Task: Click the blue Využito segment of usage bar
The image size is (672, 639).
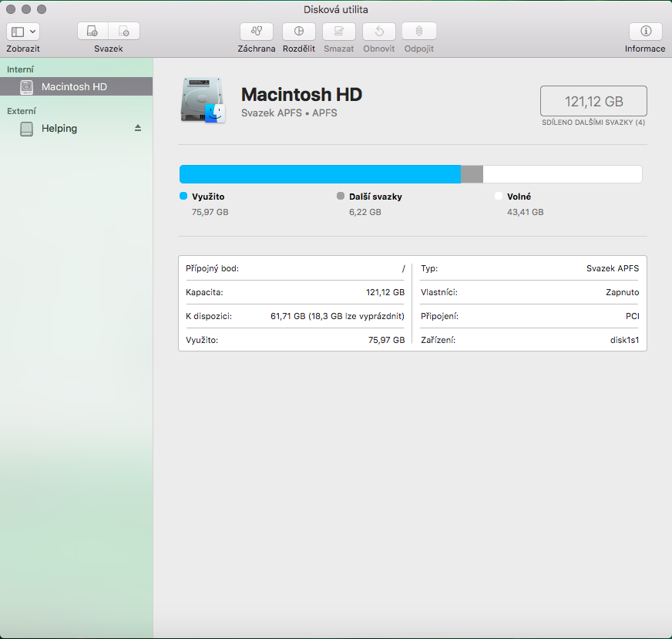Action: 320,174
